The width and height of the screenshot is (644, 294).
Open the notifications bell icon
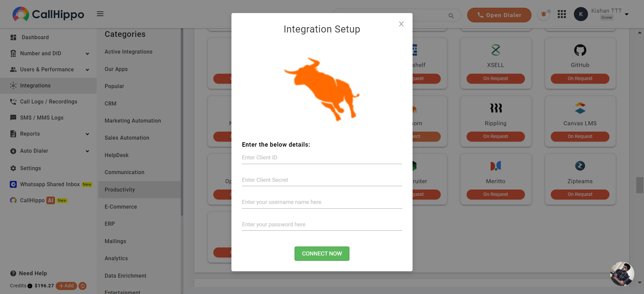click(x=543, y=14)
